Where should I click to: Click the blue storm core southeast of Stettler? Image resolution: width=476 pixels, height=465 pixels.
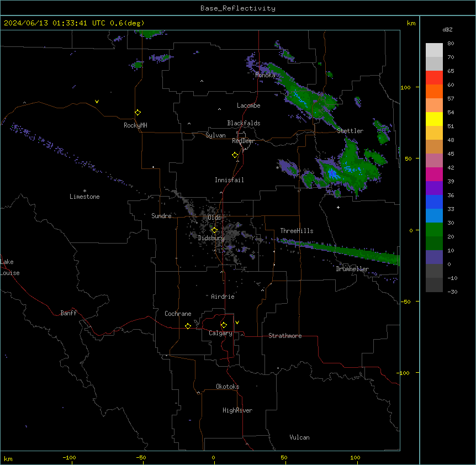333,174
